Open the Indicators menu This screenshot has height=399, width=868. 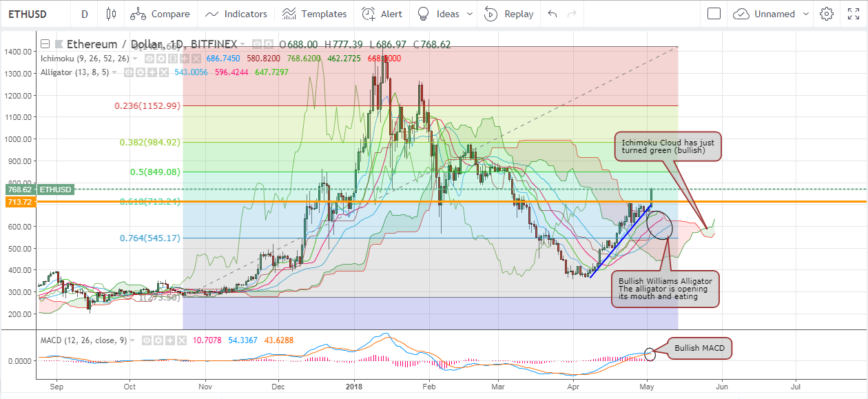[236, 14]
